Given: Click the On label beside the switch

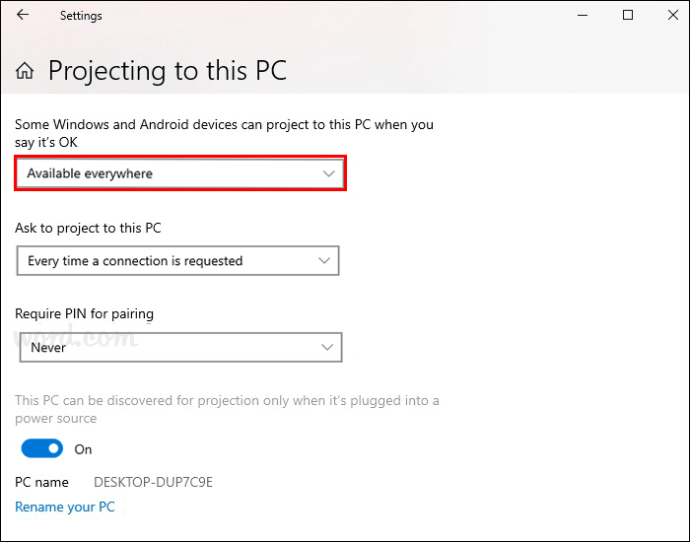Looking at the screenshot, I should (x=83, y=449).
